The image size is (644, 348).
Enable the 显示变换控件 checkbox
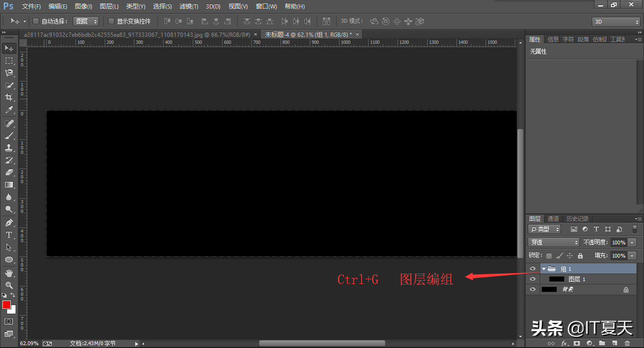(x=111, y=21)
